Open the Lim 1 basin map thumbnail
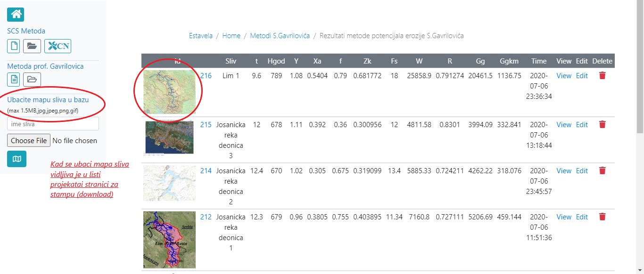Screen dimensions: 644x274 [169, 92]
